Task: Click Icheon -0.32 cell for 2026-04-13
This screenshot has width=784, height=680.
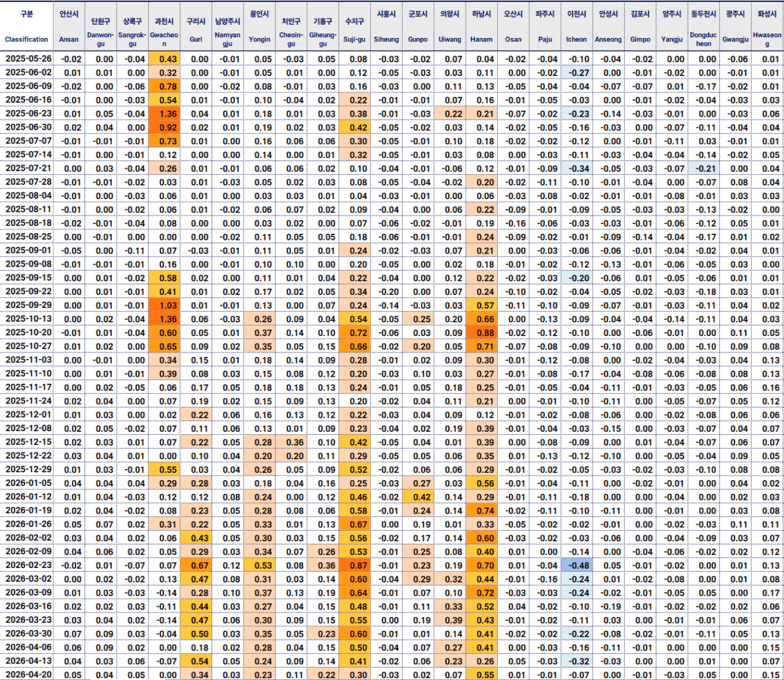Action: click(x=577, y=661)
